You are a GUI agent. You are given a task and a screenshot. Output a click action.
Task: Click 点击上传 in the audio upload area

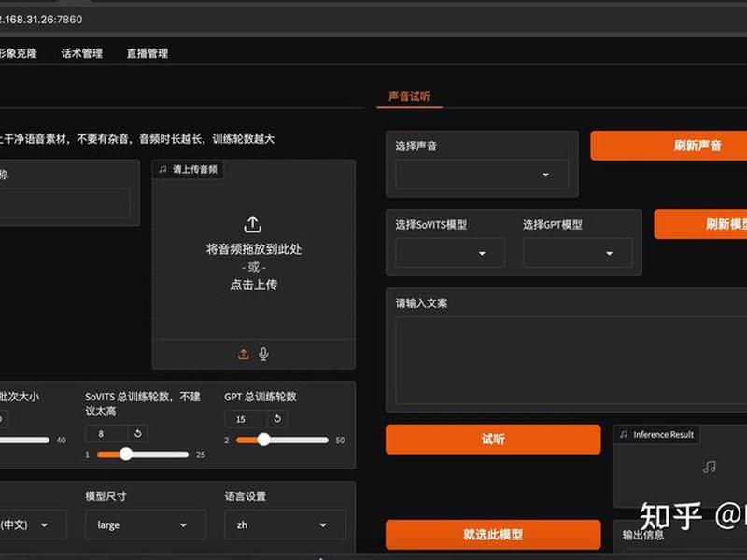coord(253,285)
